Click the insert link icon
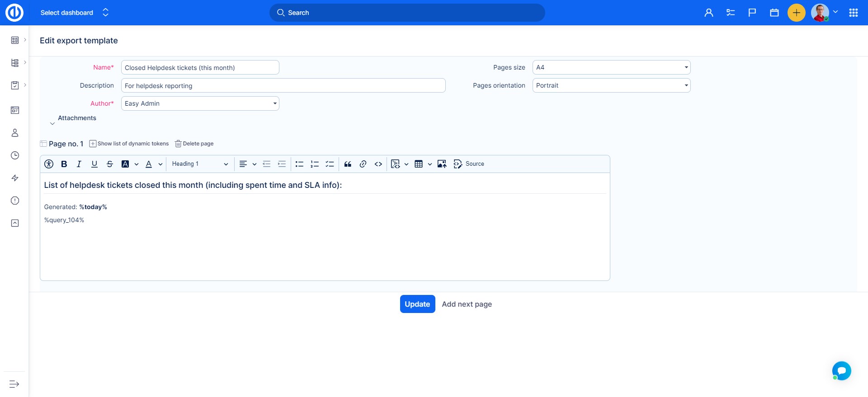This screenshot has width=868, height=397. click(363, 164)
